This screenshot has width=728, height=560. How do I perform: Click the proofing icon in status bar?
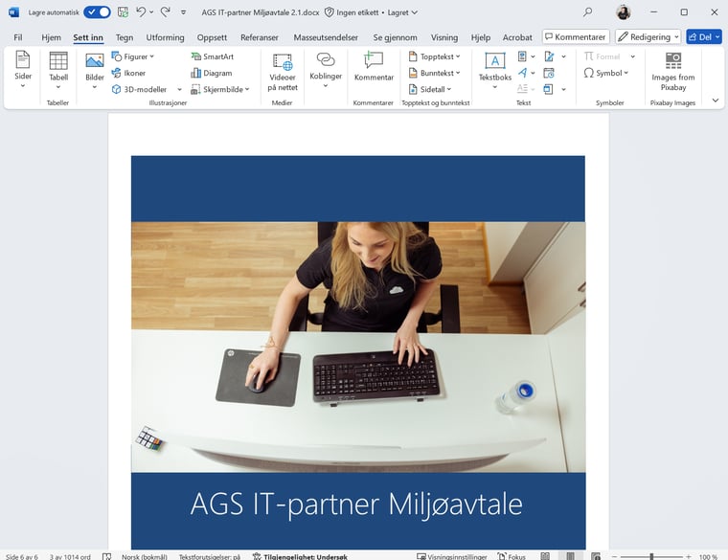tap(106, 556)
